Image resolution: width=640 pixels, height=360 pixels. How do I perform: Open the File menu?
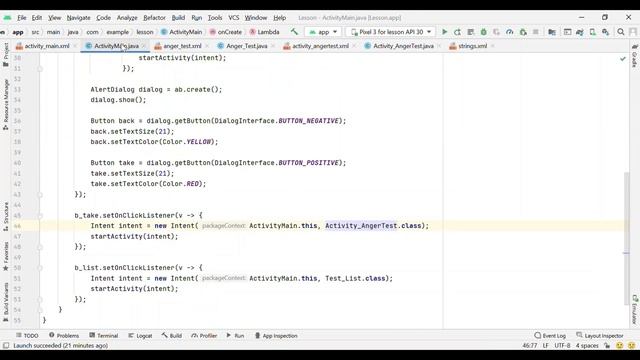tap(22, 18)
